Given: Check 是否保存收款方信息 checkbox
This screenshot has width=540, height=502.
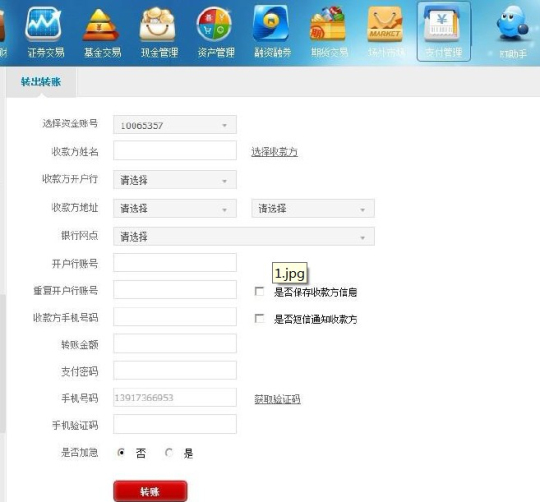Looking at the screenshot, I should (x=259, y=291).
